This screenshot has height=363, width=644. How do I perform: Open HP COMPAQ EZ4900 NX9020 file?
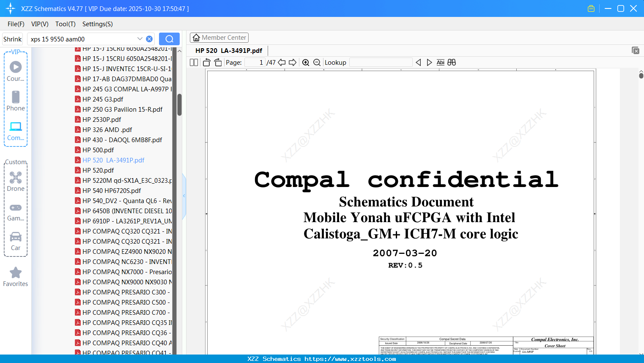click(x=123, y=251)
